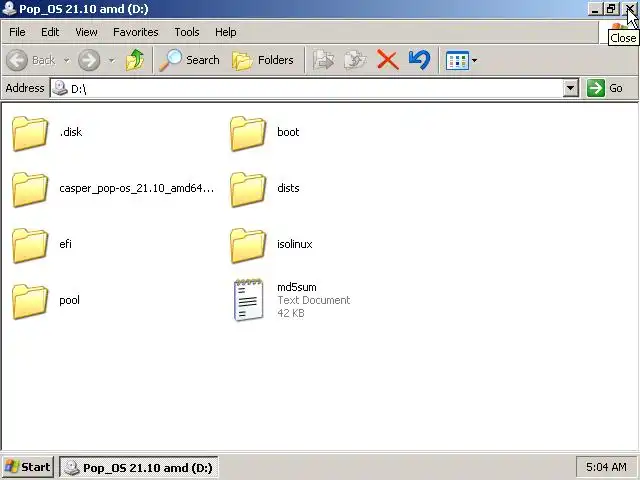Screen dimensions: 640x480
Task: Click the drive icon in the title bar
Action: pos(9,9)
